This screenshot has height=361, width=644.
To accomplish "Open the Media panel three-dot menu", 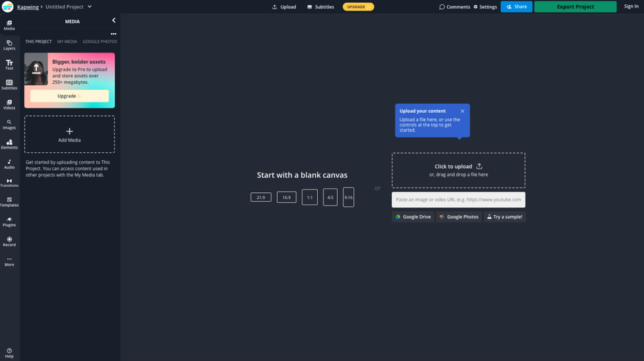I will (x=114, y=34).
